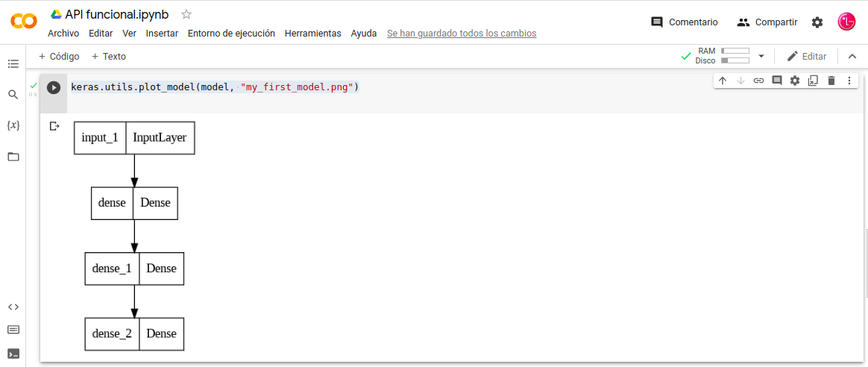Open the table of contents sidebar
The width and height of the screenshot is (868, 367).
[13, 64]
